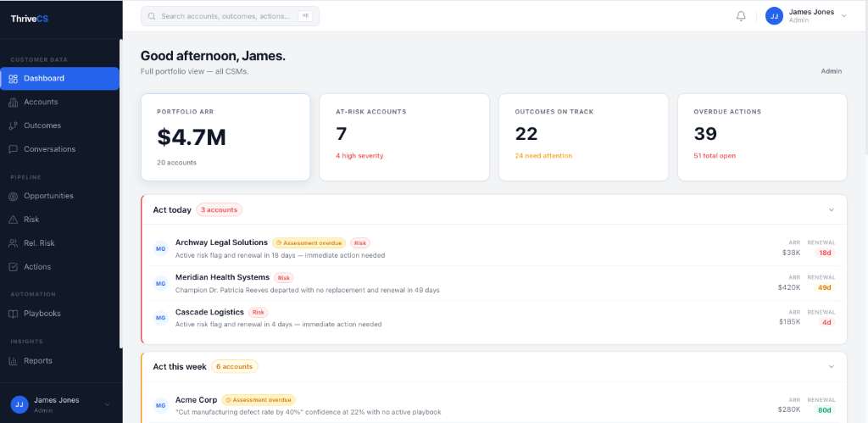The height and width of the screenshot is (423, 868).
Task: Open the Dashboard icon in sidebar
Action: coord(14,79)
